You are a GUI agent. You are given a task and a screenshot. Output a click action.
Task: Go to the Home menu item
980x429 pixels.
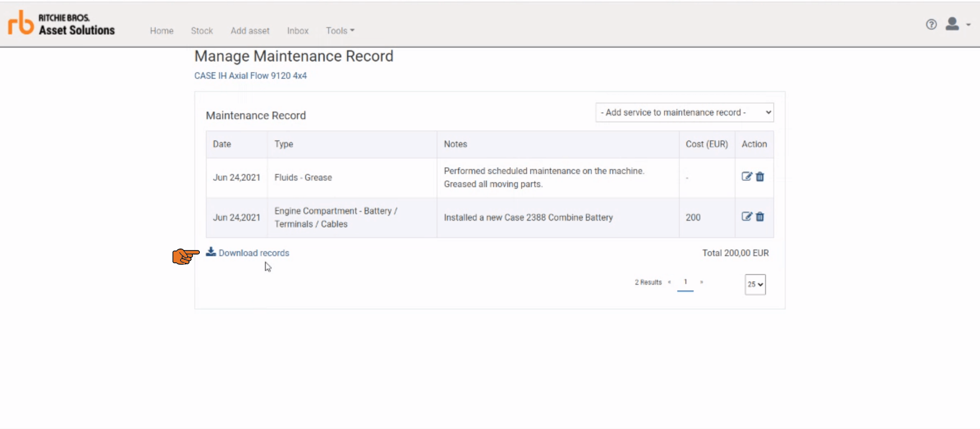point(162,31)
